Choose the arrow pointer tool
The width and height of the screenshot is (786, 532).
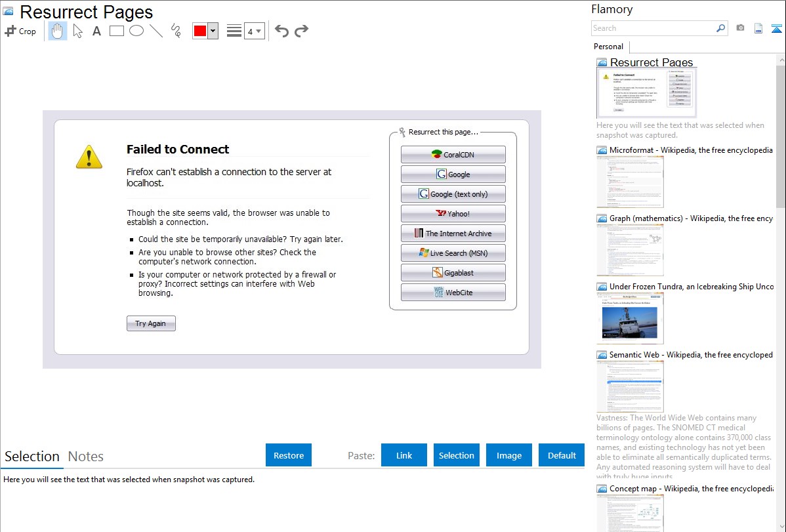(77, 31)
